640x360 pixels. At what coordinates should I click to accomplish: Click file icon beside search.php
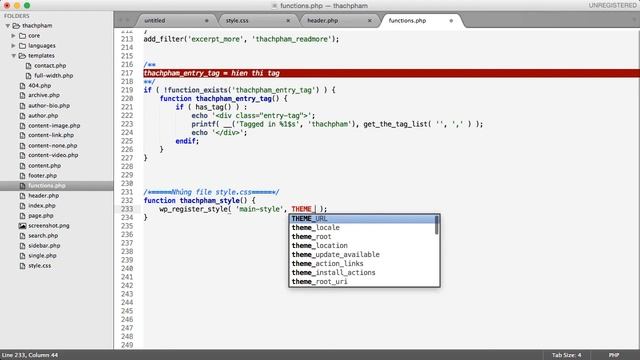click(22, 236)
